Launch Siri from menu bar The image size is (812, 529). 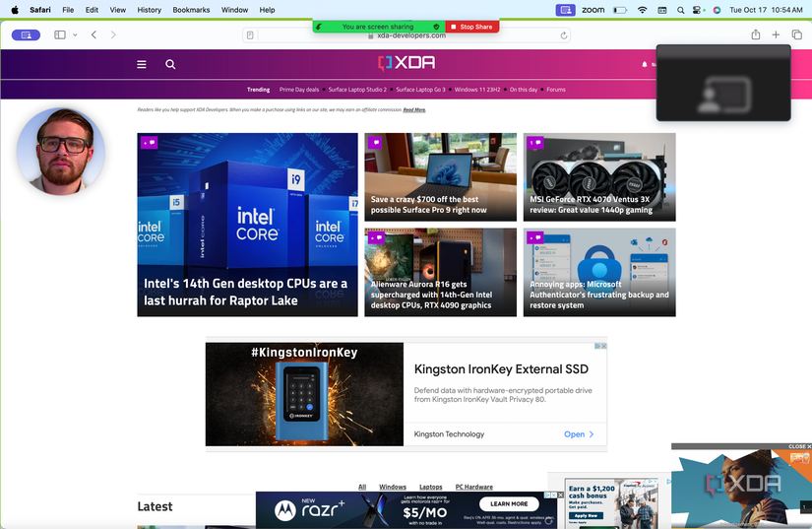[717, 10]
